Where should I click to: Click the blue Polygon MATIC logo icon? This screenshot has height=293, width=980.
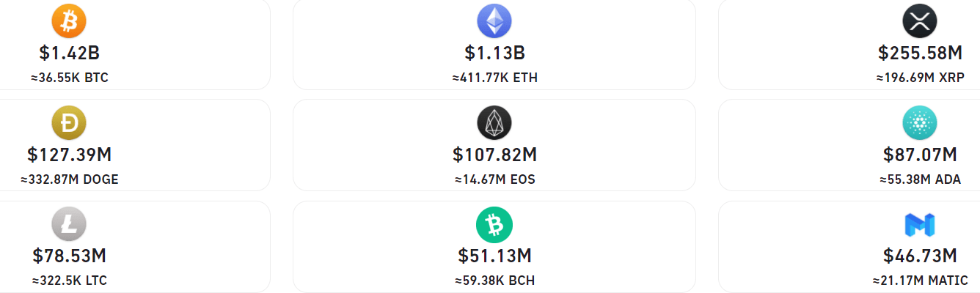(x=920, y=226)
